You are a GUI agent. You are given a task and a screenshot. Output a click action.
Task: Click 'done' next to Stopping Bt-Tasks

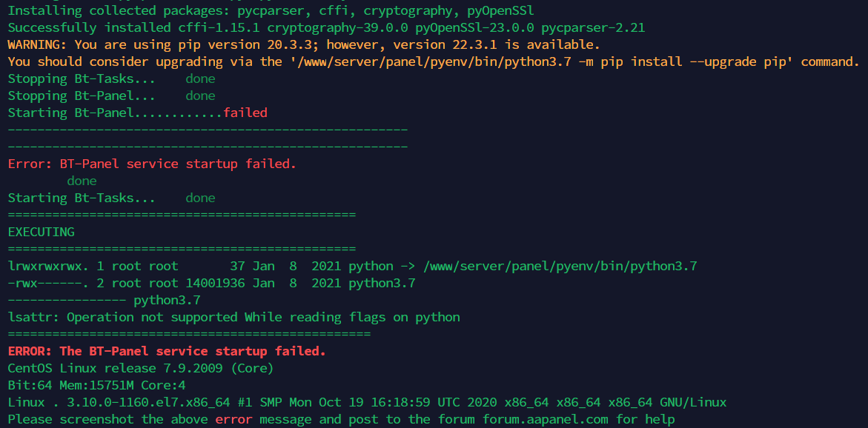(200, 79)
